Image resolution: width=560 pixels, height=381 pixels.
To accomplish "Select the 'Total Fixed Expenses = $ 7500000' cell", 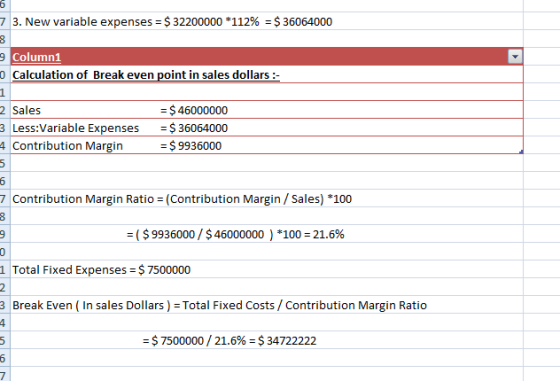I will click(x=267, y=269).
